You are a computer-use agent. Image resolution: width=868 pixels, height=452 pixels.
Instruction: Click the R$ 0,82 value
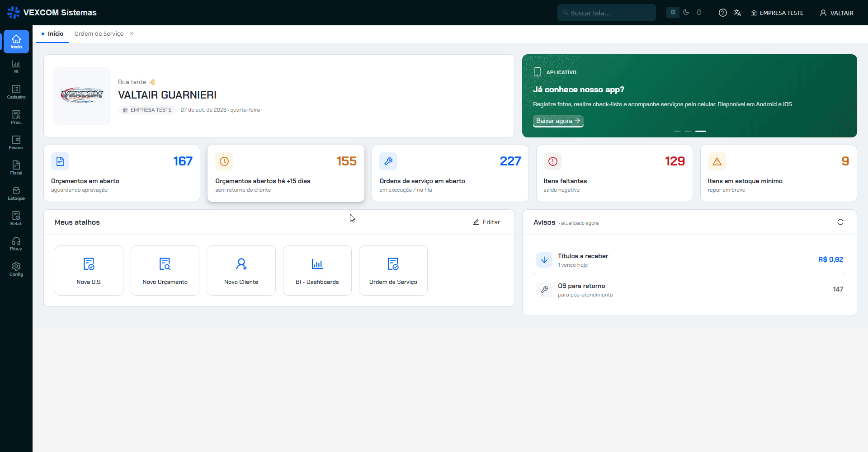[830, 259]
